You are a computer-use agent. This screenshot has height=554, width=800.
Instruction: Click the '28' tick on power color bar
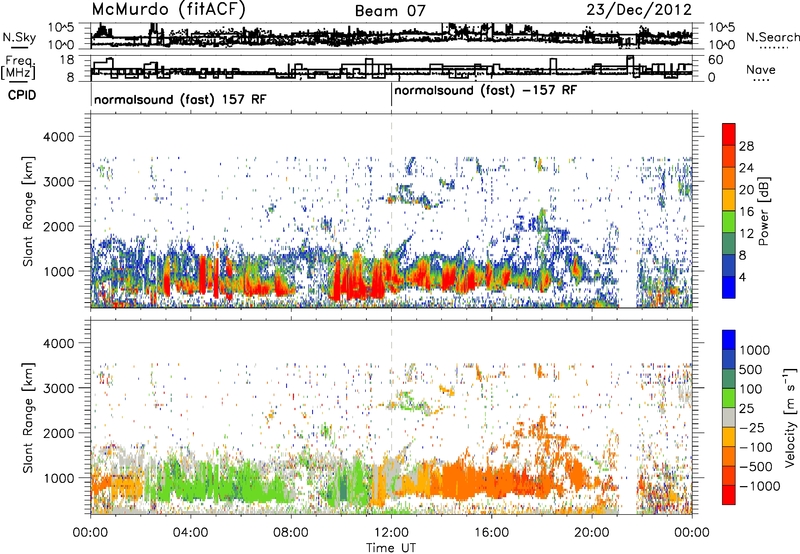(746, 146)
